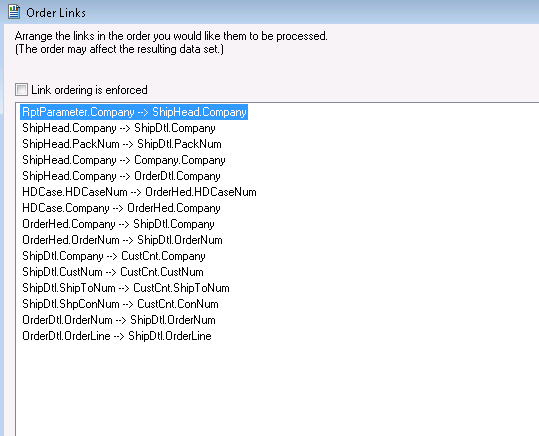Select ShipDtl.Company --> CustCnt.Company link
539x436 pixels.
(x=114, y=256)
